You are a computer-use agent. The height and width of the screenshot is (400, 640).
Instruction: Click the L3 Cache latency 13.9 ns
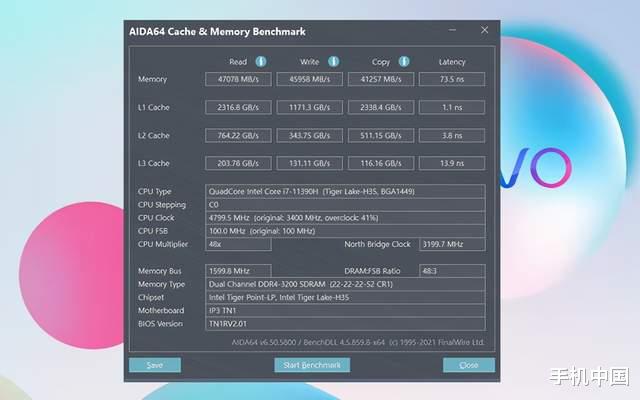[452, 163]
